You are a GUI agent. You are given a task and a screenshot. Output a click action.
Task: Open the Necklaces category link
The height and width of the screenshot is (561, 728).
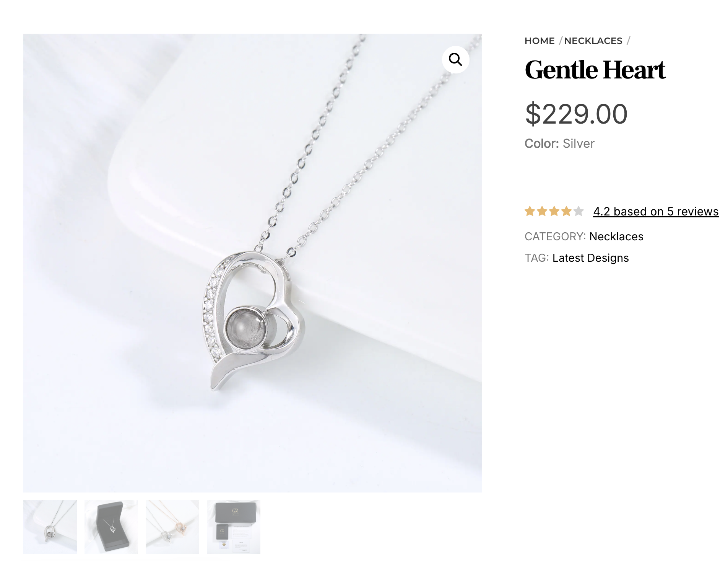(x=616, y=236)
